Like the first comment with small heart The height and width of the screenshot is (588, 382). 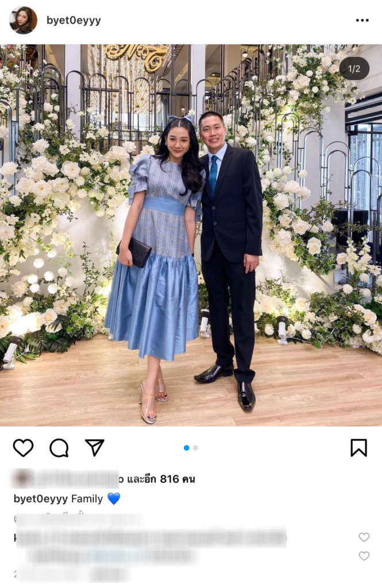(x=364, y=537)
